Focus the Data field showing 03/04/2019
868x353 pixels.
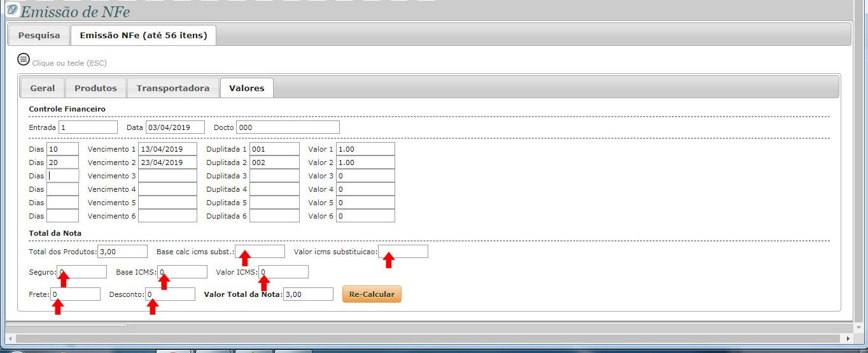(x=175, y=127)
